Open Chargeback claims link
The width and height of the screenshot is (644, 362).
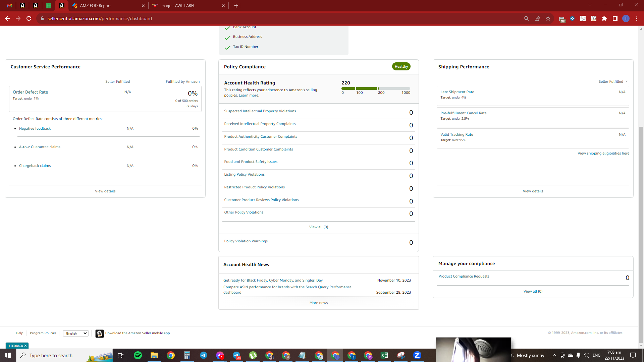[x=35, y=166]
